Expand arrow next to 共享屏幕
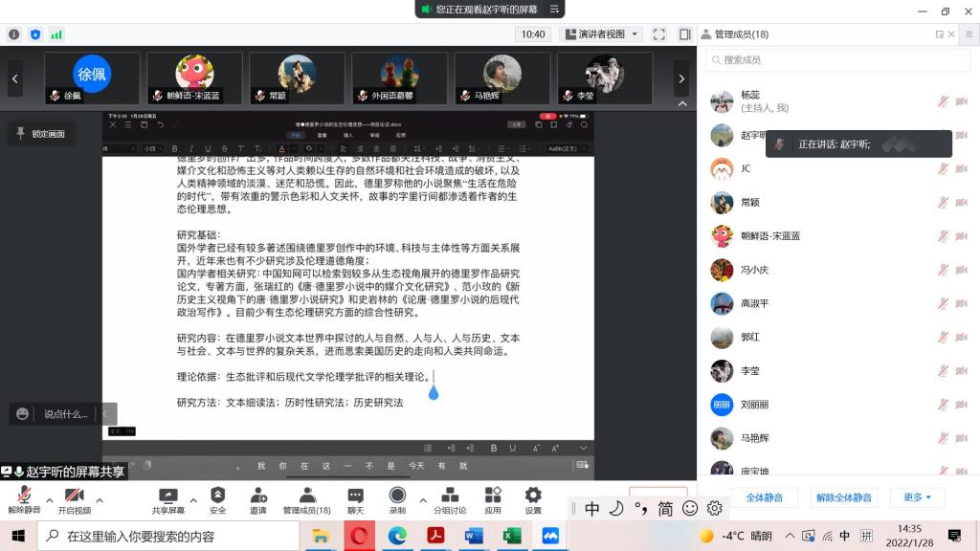Viewport: 980px width, 551px height. coord(194,499)
